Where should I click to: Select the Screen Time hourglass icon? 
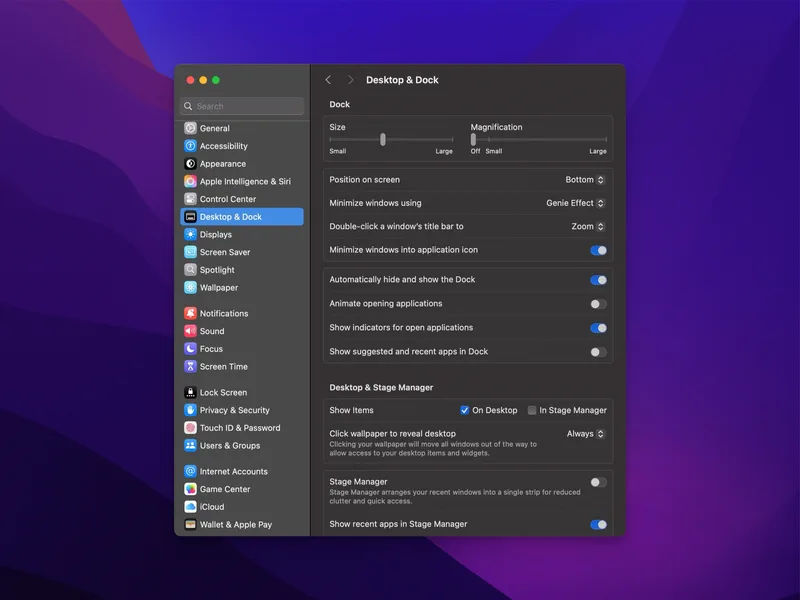(x=190, y=366)
